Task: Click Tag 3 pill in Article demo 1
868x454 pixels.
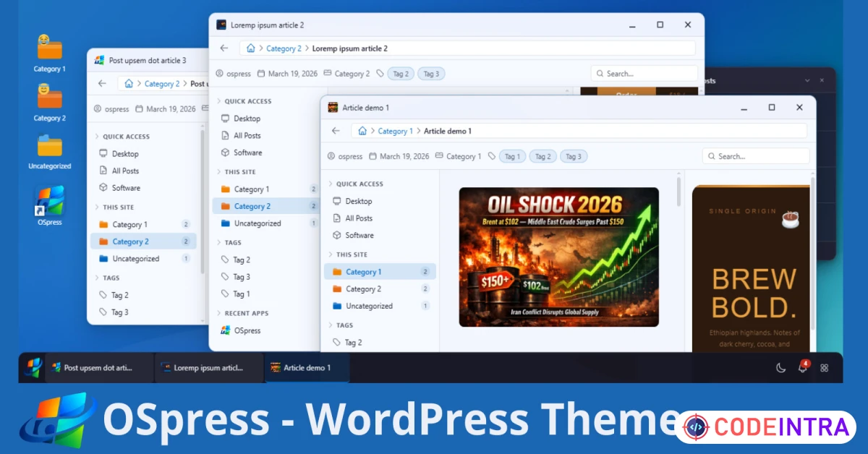Action: (573, 156)
